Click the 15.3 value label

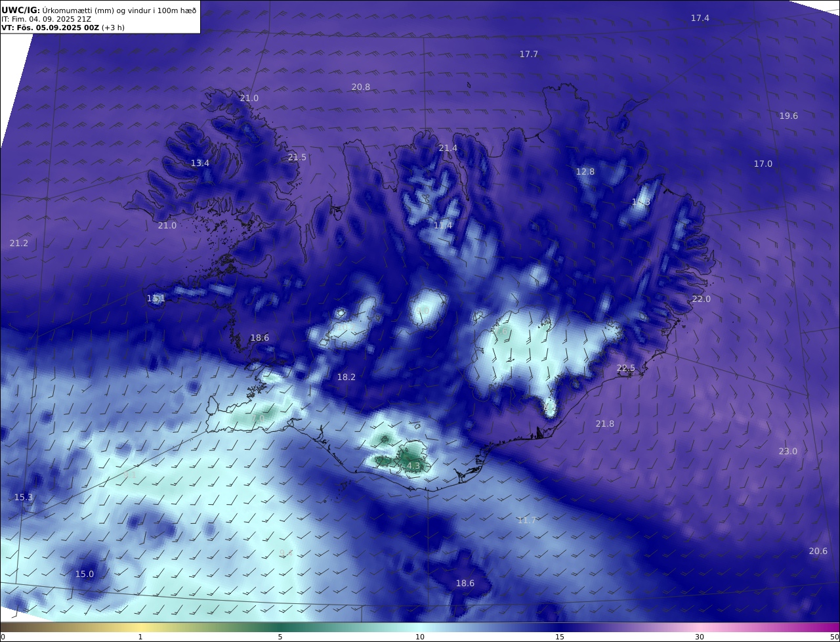point(24,498)
